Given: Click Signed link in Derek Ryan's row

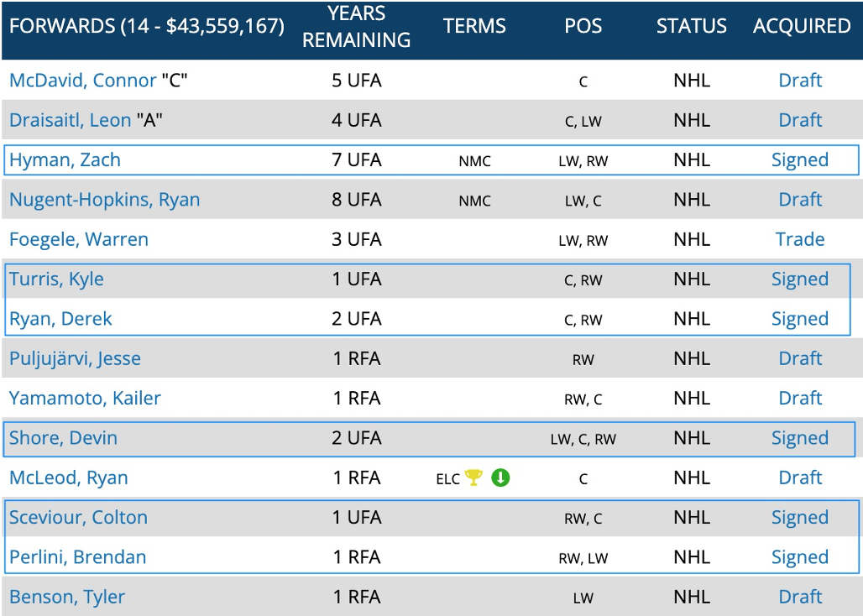Looking at the screenshot, I should tap(800, 319).
